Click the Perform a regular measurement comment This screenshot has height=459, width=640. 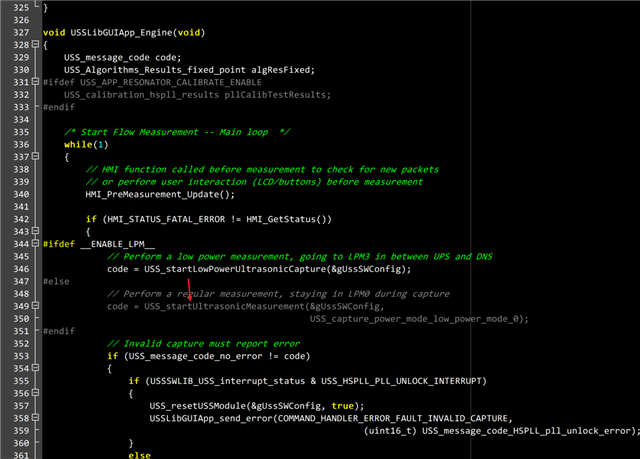tap(278, 294)
